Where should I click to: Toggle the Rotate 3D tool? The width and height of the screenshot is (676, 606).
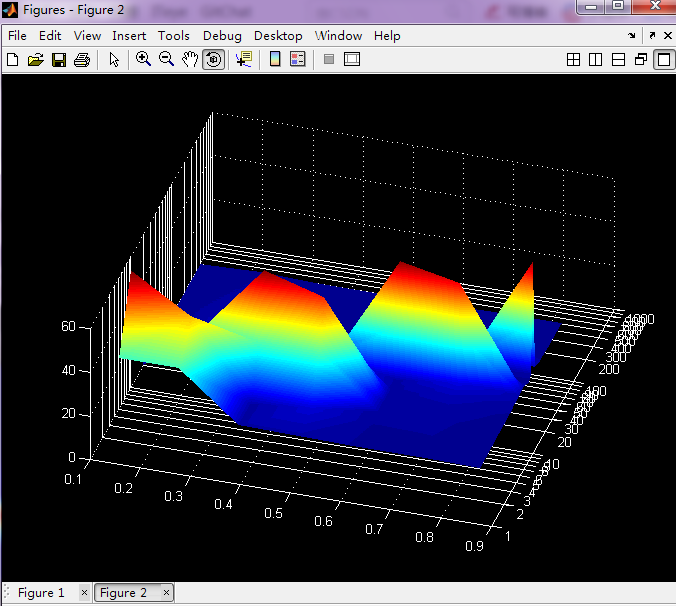[213, 59]
